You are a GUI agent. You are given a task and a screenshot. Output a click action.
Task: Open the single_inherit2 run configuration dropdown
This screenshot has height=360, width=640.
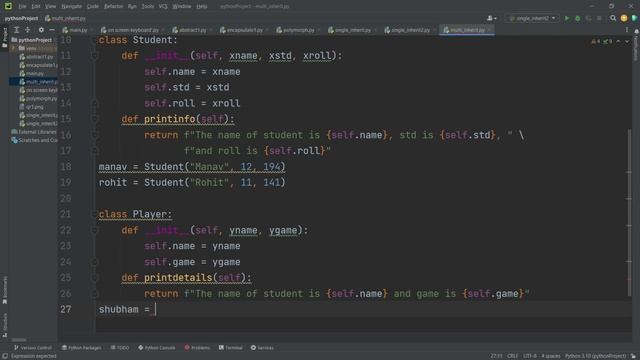coord(532,18)
